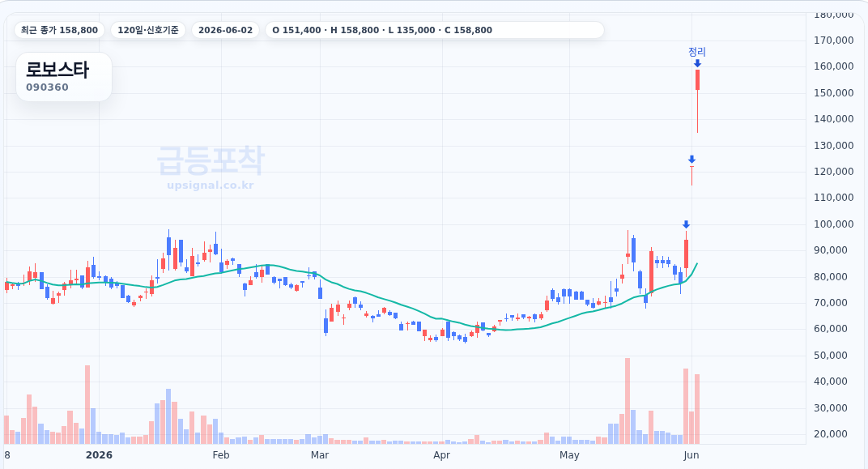Click the May label on time axis
Screen dimensions: 868x469
pyautogui.click(x=569, y=454)
